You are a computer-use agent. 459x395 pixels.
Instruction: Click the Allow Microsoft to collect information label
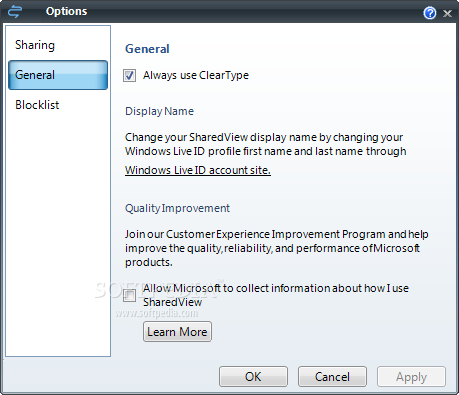pos(276,295)
